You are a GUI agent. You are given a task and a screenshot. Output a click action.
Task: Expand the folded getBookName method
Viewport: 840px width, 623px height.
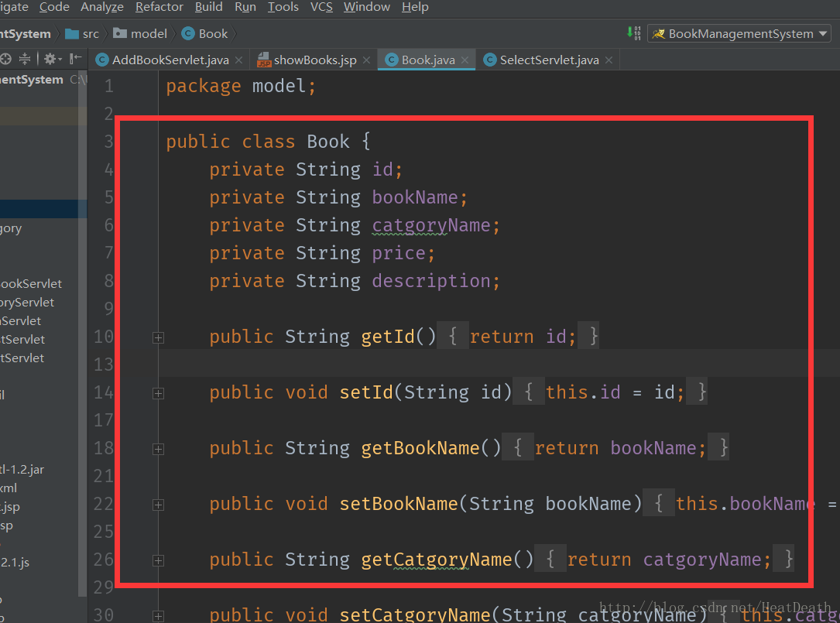pyautogui.click(x=158, y=449)
